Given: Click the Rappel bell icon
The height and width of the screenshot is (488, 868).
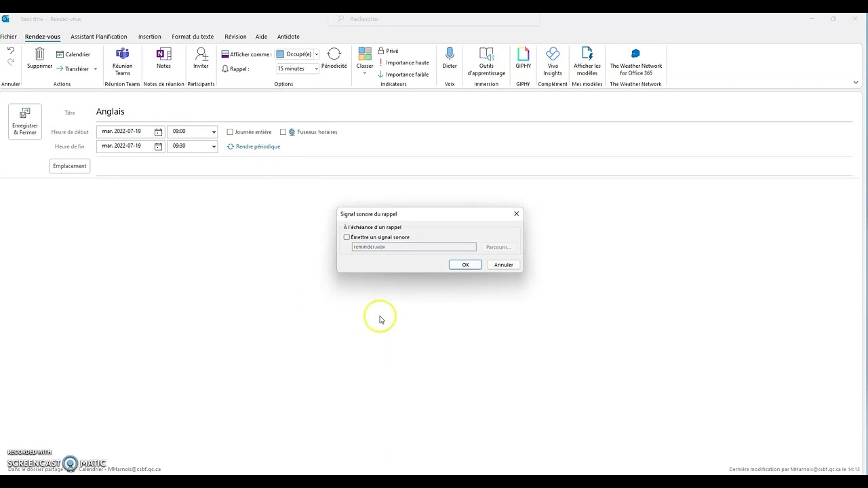Looking at the screenshot, I should pos(225,69).
